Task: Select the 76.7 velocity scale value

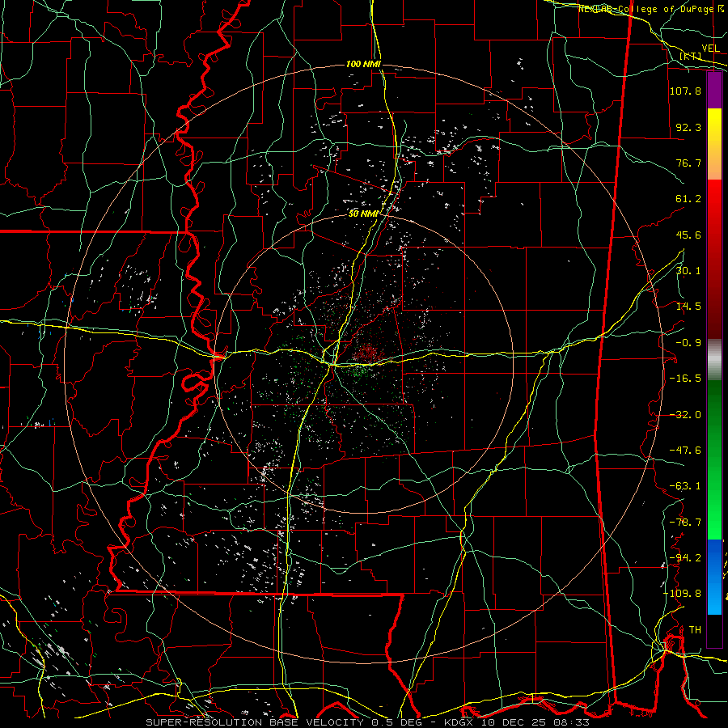Action: [x=688, y=163]
